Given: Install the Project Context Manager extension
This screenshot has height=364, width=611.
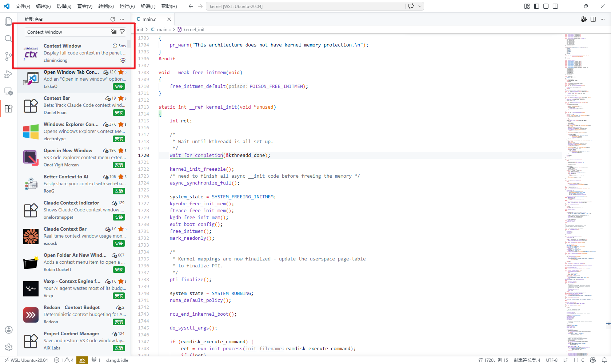Looking at the screenshot, I should coord(119,348).
